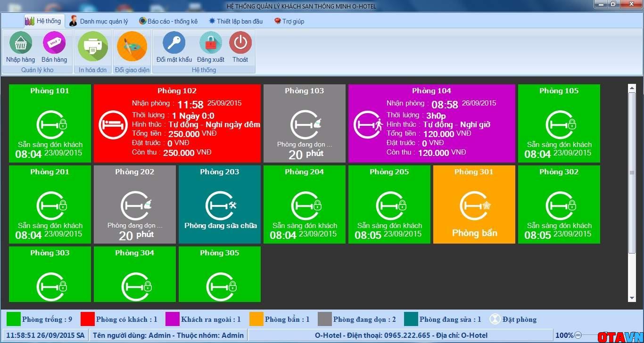Viewport: 644px width, 343px height.
Task: Click the repair icon in Phòng 203
Action: tap(220, 206)
